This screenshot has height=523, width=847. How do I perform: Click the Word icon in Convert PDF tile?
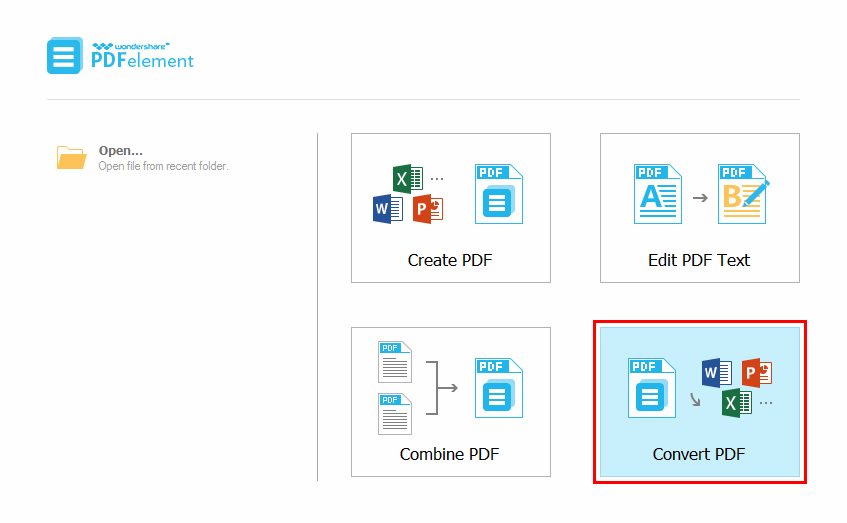click(x=717, y=373)
